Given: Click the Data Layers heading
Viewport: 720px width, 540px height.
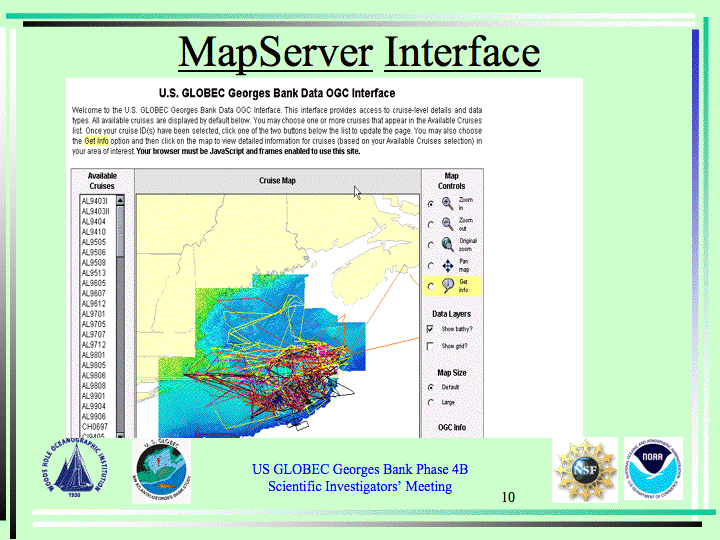Looking at the screenshot, I should tap(451, 314).
